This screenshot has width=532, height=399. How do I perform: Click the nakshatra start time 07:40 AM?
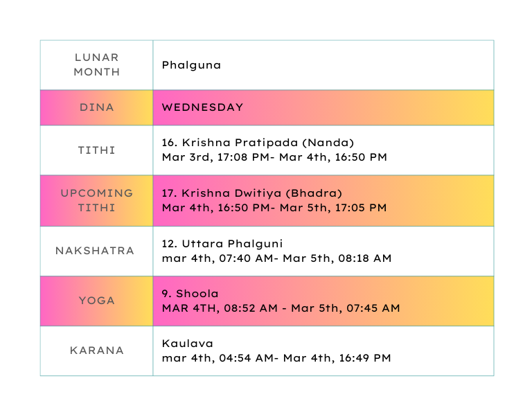coord(234,258)
